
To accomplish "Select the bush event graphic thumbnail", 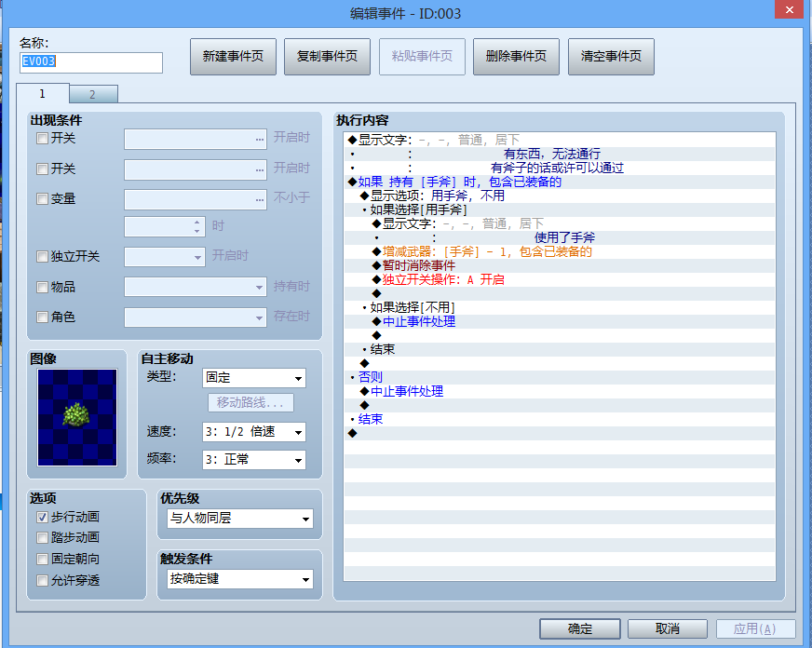I will coord(77,417).
